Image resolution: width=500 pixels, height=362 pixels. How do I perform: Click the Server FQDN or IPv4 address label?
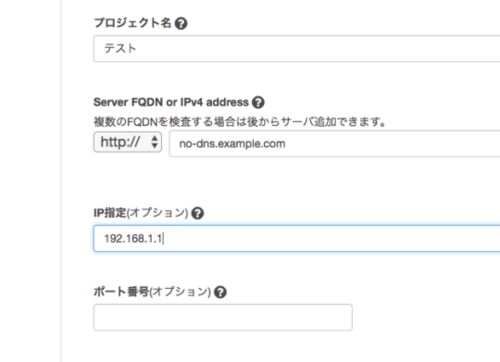(171, 102)
